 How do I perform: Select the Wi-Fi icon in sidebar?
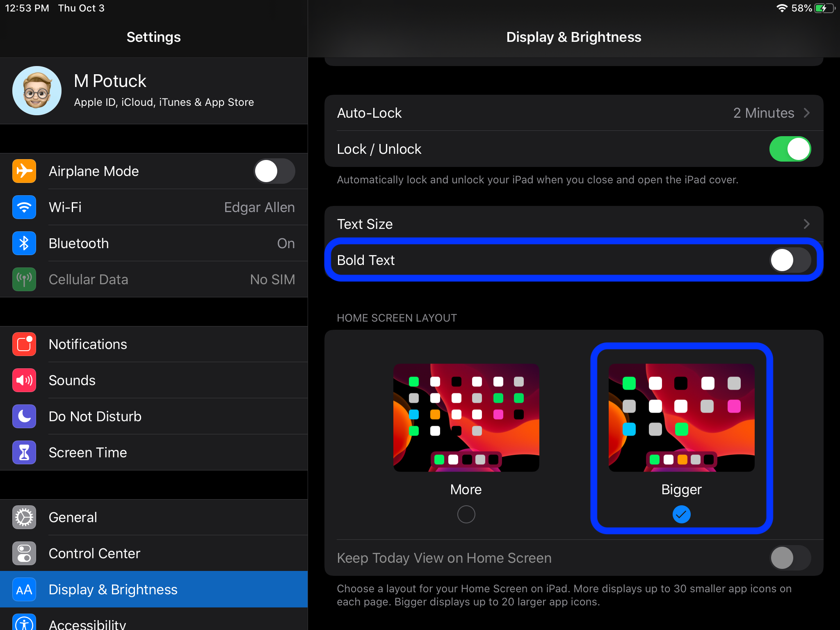[x=24, y=207]
